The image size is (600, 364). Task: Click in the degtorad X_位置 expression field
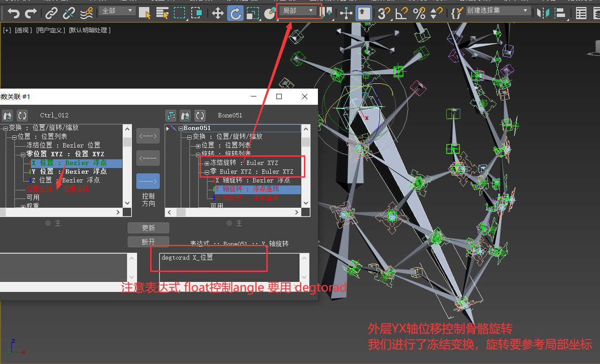pos(229,267)
